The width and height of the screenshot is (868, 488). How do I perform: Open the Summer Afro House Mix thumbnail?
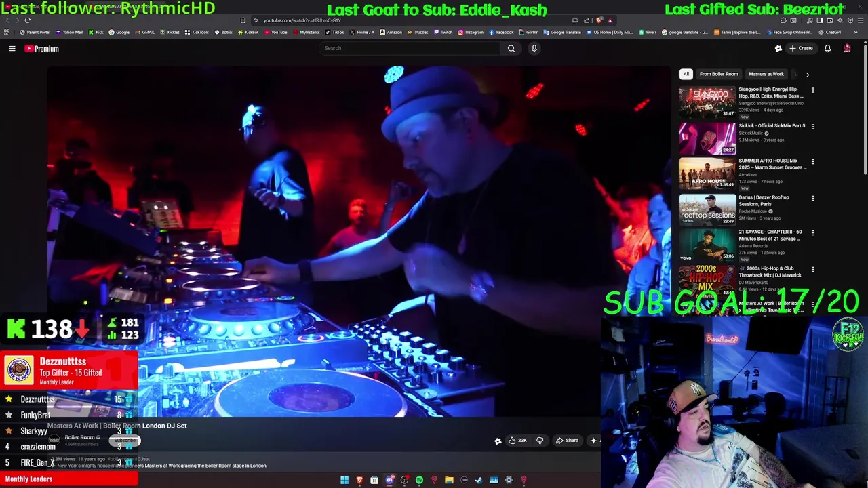tap(707, 174)
